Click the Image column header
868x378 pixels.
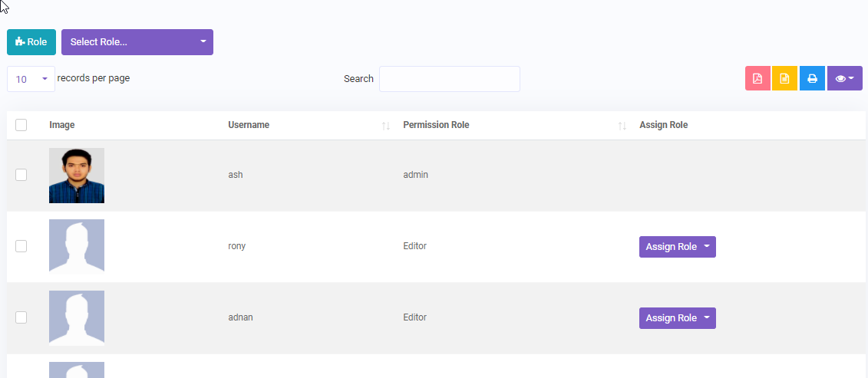62,125
